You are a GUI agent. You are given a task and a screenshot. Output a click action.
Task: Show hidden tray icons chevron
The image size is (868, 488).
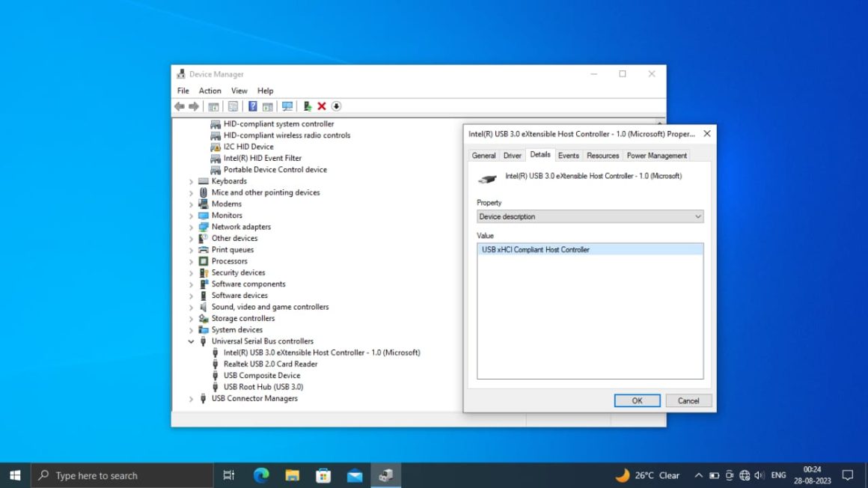click(699, 475)
